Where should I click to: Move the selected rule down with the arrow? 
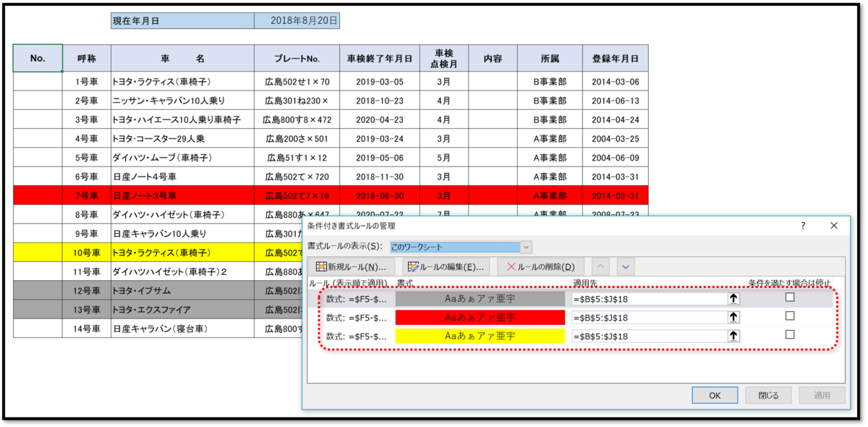(x=626, y=267)
